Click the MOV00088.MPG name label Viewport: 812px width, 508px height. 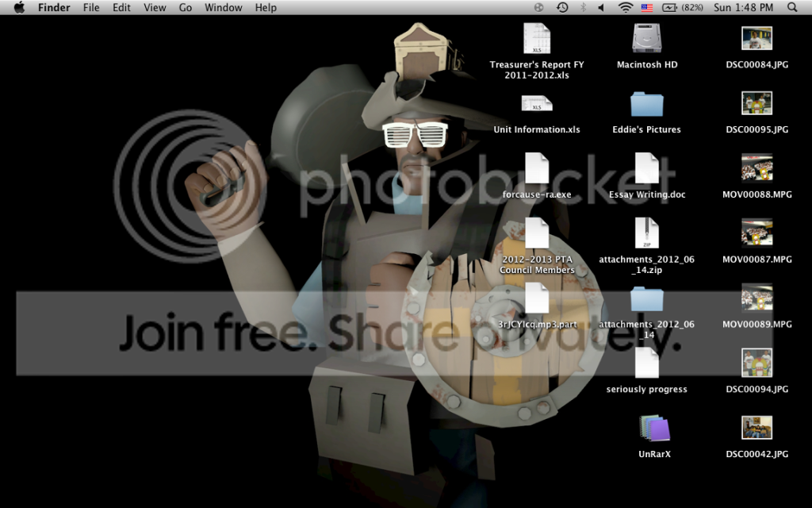pos(756,194)
